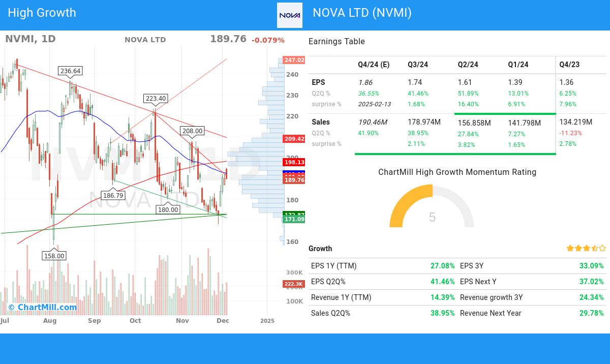Click the Q4/23 EPS surprise 7.96%

point(568,104)
